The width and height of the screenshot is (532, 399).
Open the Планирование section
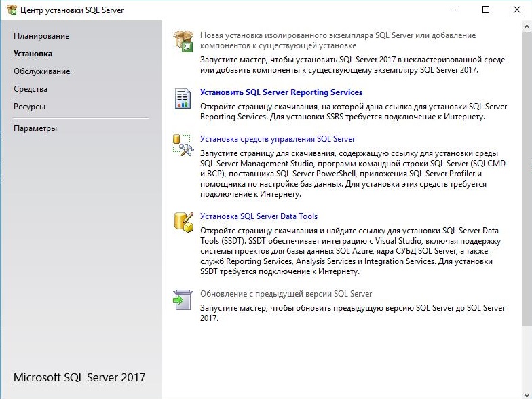click(x=41, y=36)
